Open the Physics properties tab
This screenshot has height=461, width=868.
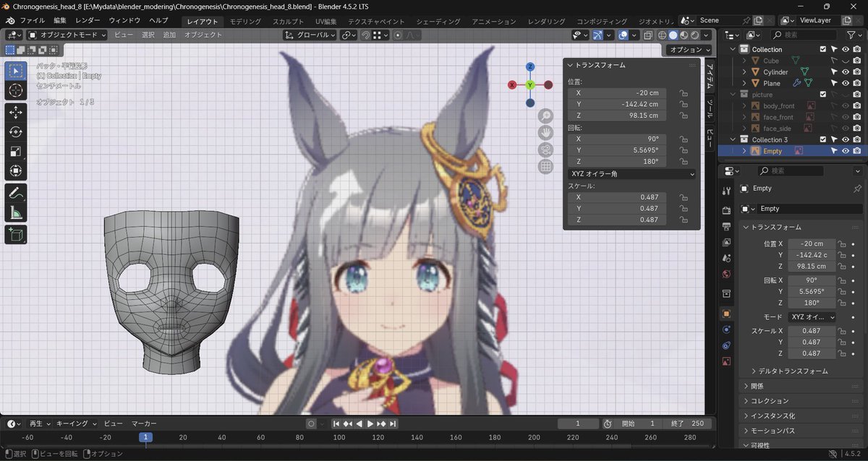pos(727,329)
